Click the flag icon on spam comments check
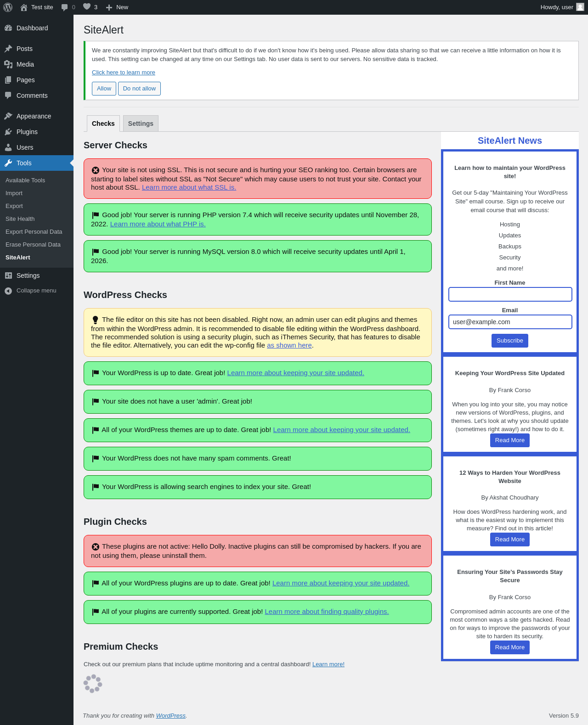Image resolution: width=588 pixels, height=725 pixels. (x=96, y=459)
